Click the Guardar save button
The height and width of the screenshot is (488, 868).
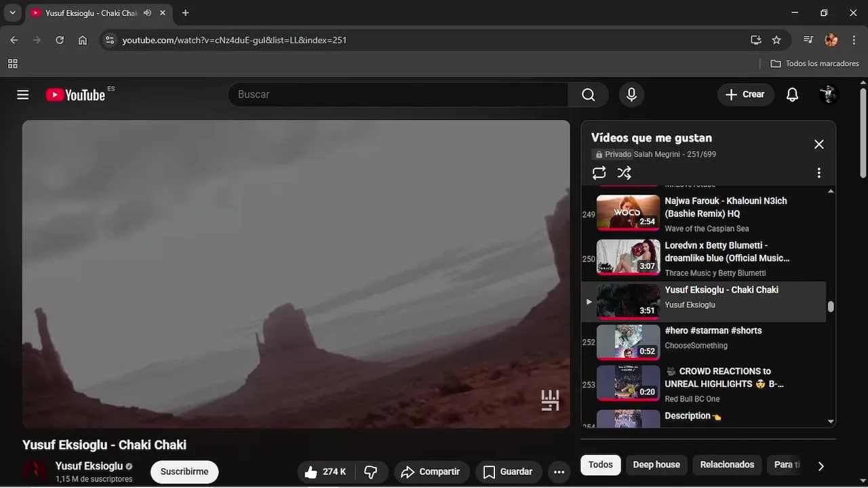point(507,472)
